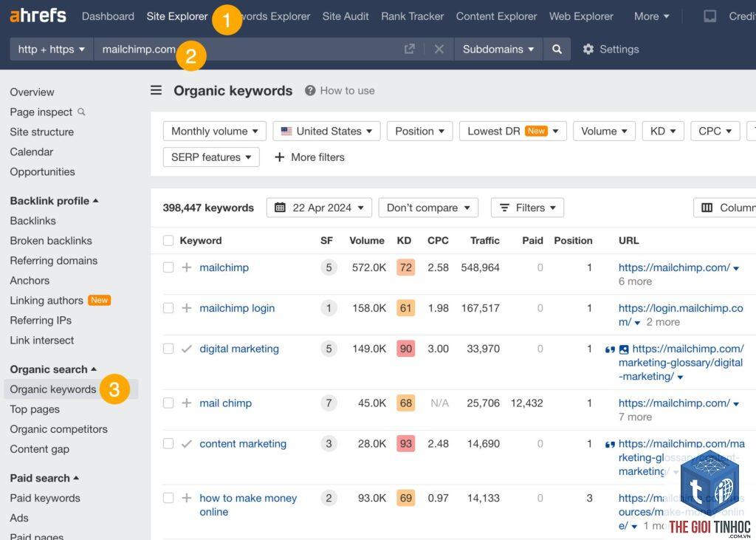Open Web Explorer tab
The width and height of the screenshot is (756, 540).
click(x=581, y=16)
